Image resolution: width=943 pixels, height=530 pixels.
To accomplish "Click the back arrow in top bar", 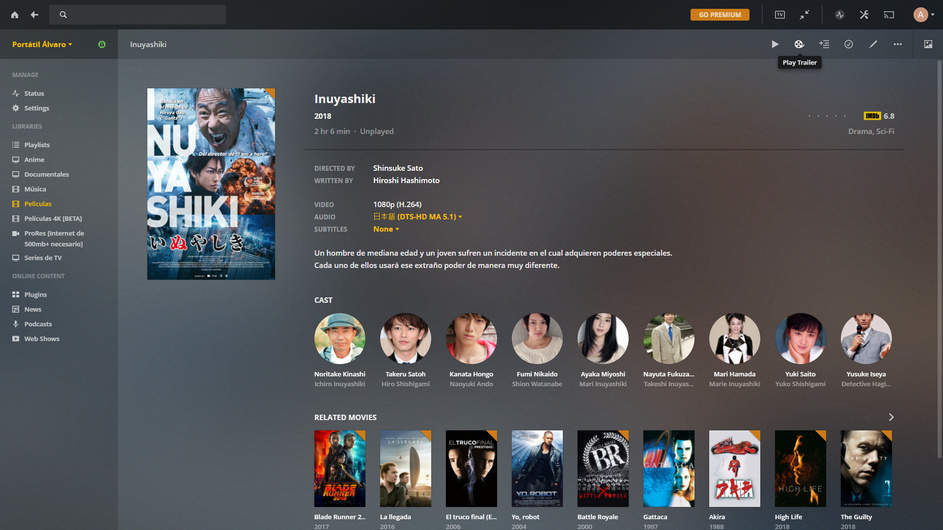I will click(34, 14).
